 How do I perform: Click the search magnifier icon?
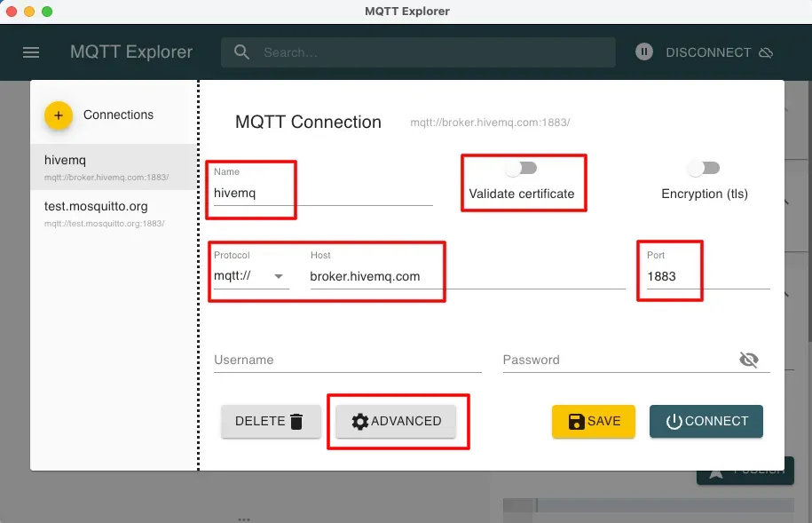[241, 52]
